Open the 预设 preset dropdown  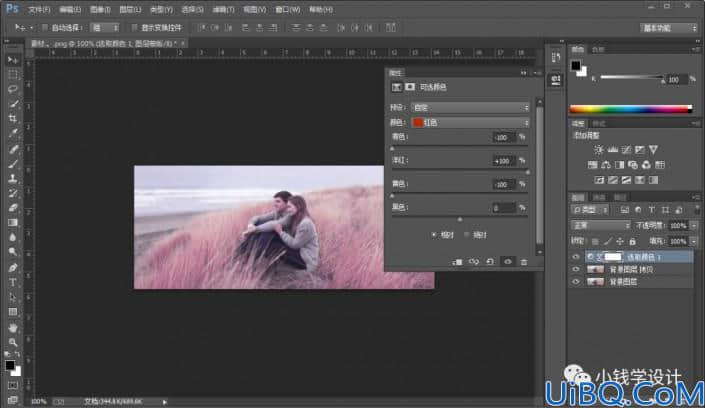tap(470, 108)
